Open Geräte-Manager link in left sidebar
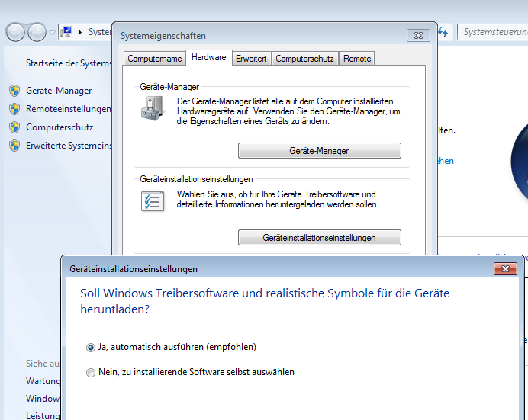The image size is (528, 420). (x=59, y=91)
